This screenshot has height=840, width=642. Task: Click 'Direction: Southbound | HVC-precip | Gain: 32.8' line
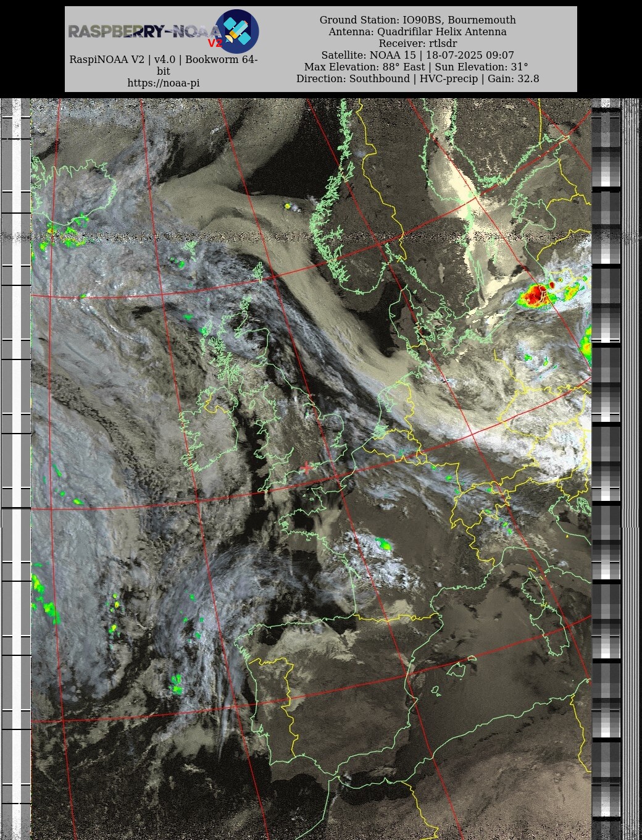418,78
